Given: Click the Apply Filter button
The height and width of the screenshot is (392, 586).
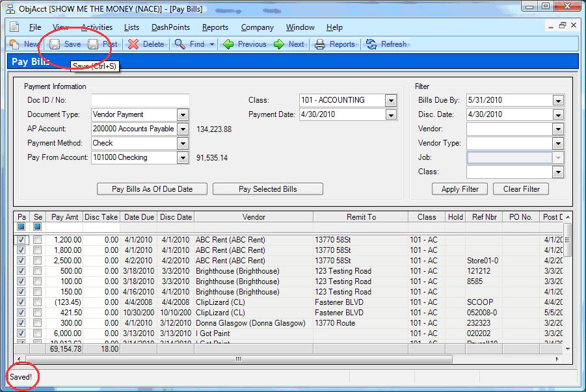Looking at the screenshot, I should (460, 189).
